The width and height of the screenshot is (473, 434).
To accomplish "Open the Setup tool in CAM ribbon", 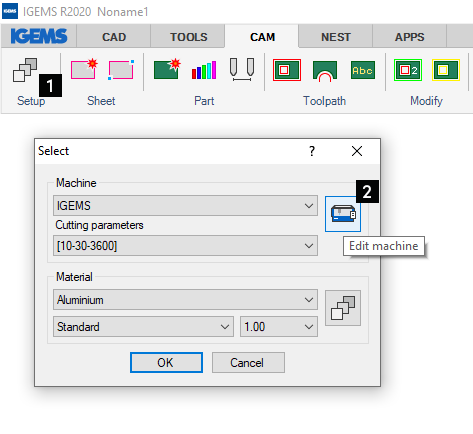I will pyautogui.click(x=25, y=70).
